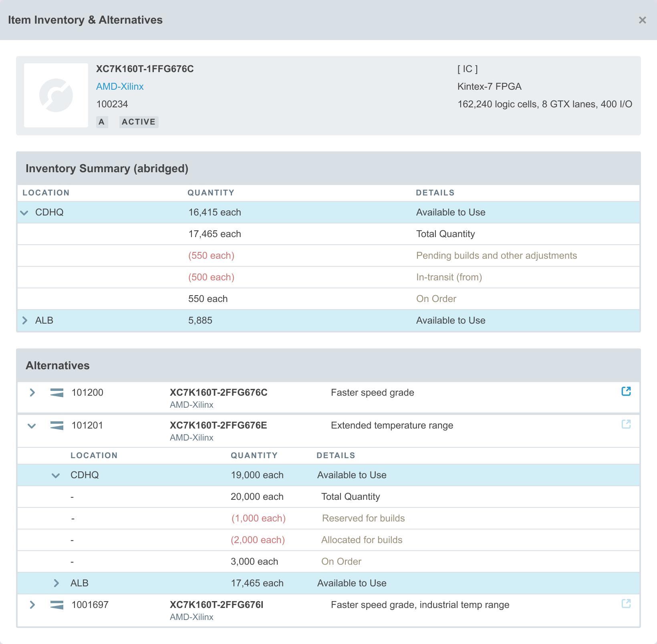Open XC7K160T-2FFG676E in new window icon

[626, 424]
